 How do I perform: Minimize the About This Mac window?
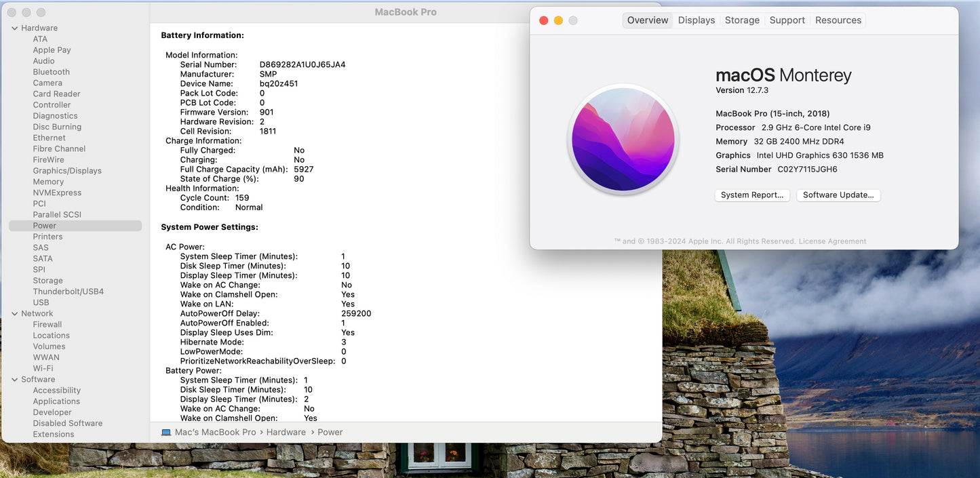558,21
